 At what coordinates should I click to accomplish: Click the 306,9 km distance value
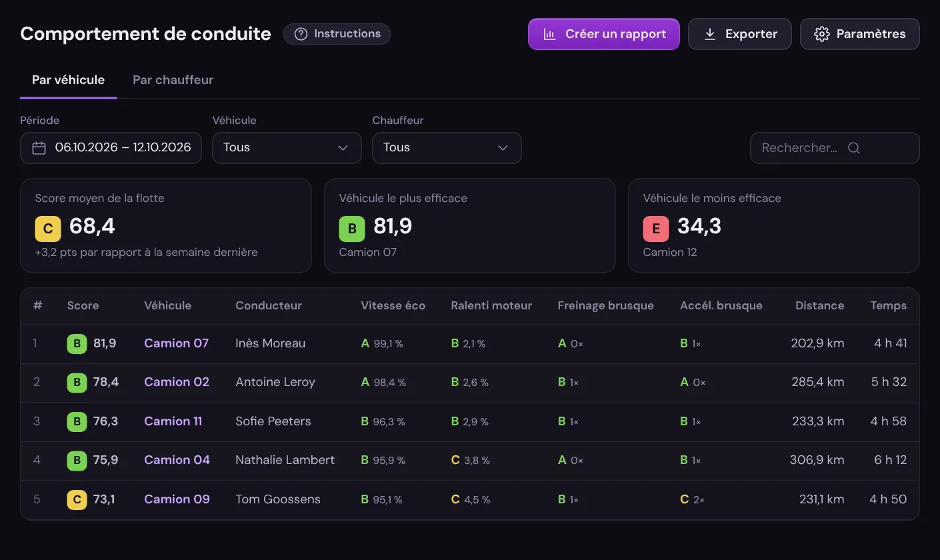[817, 460]
